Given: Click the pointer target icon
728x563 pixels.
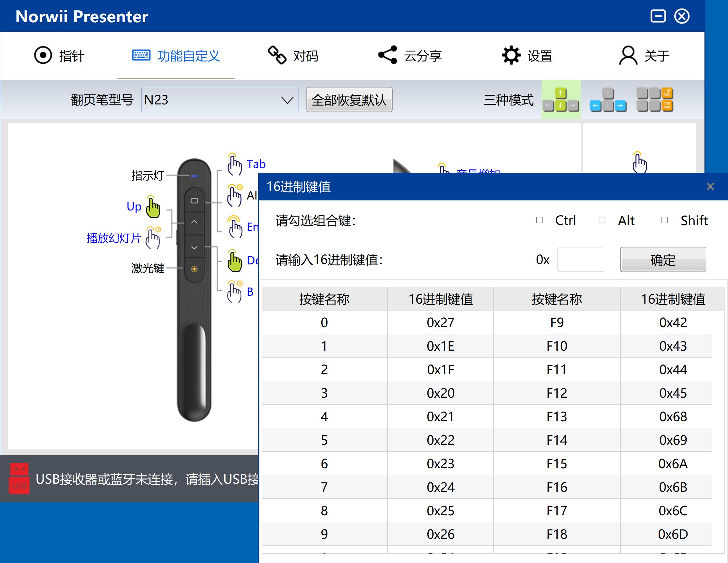Looking at the screenshot, I should coord(43,55).
